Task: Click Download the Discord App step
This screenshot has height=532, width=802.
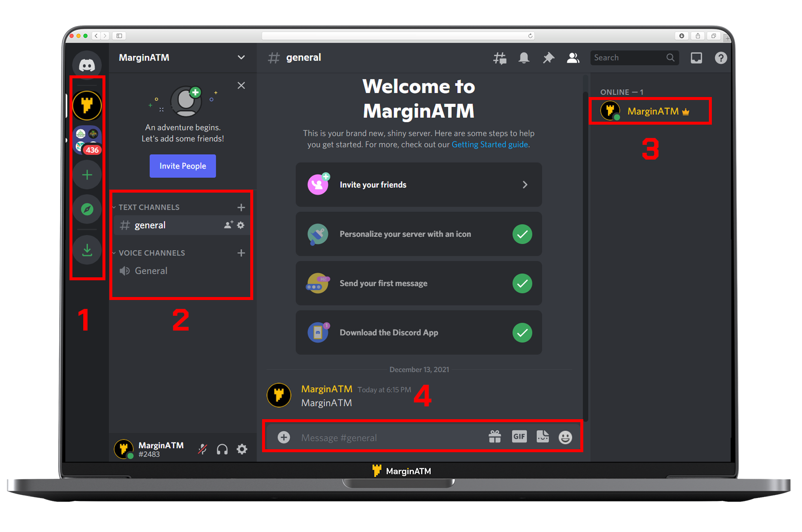Action: coord(419,332)
